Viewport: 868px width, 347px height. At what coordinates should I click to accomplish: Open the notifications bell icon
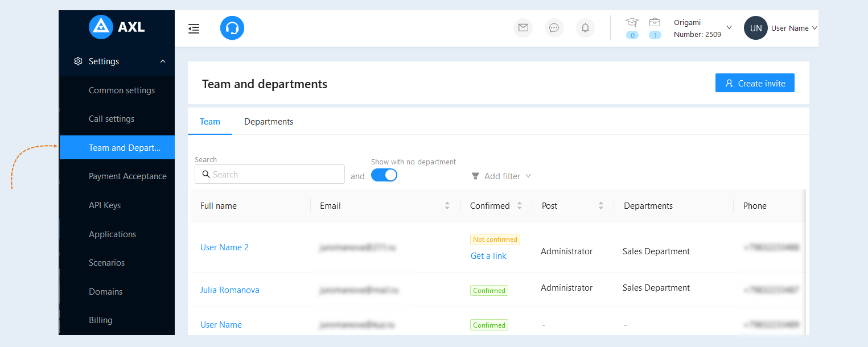(585, 28)
